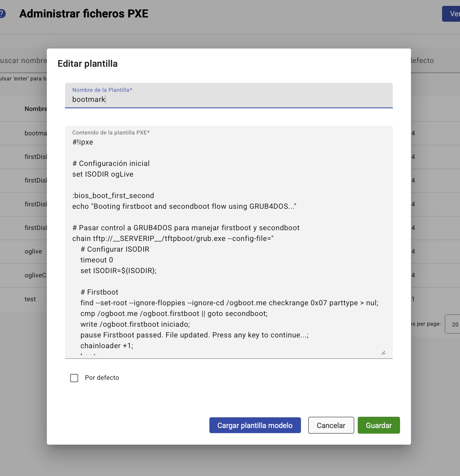
Task: Select the test table row
Action: (30, 299)
